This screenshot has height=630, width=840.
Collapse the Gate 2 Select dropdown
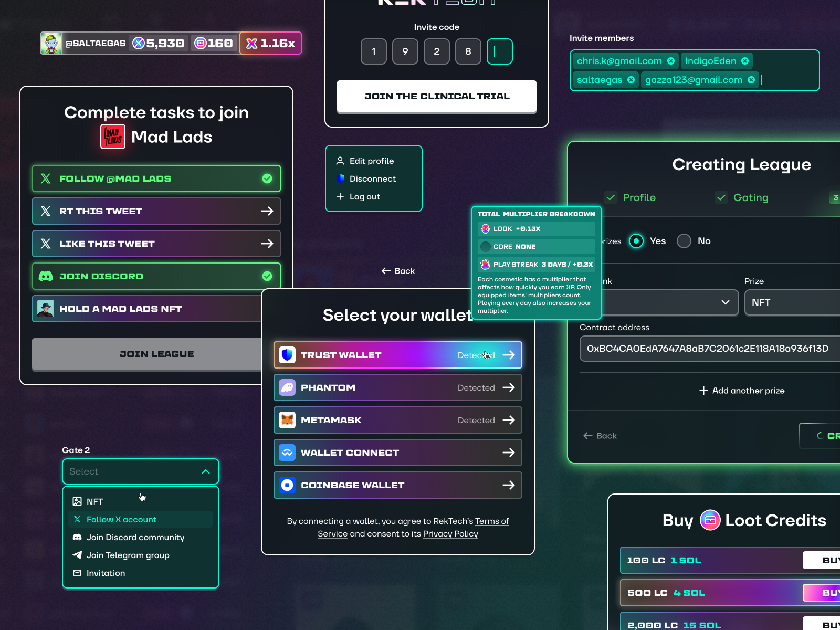click(206, 471)
